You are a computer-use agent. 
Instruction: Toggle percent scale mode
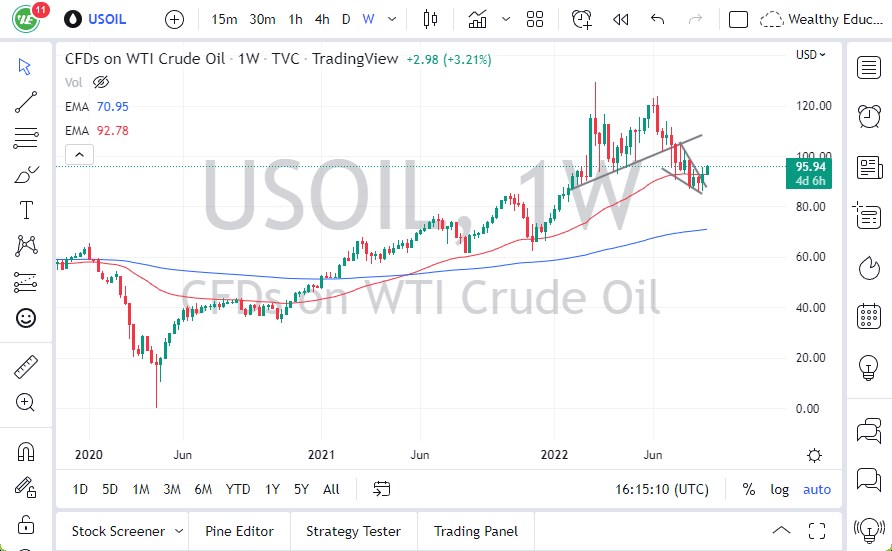749,490
